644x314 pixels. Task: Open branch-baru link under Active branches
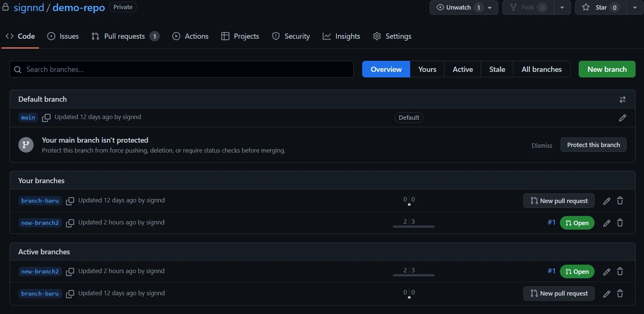[40, 294]
